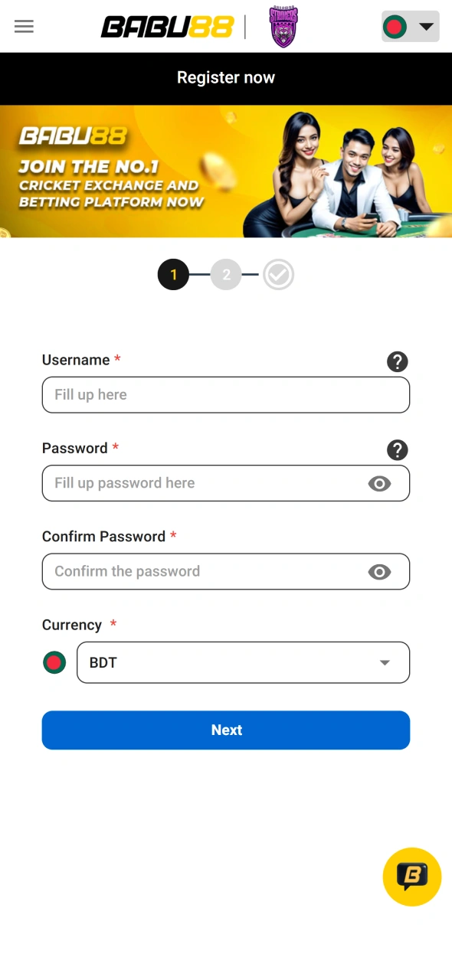The width and height of the screenshot is (452, 980).
Task: Open the hamburger navigation menu
Action: tap(24, 26)
